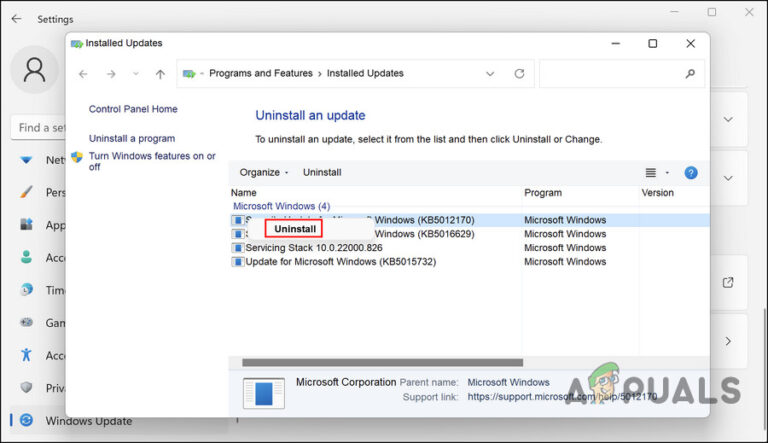
Task: Click external link icon in Settings pane
Action: pyautogui.click(x=728, y=282)
